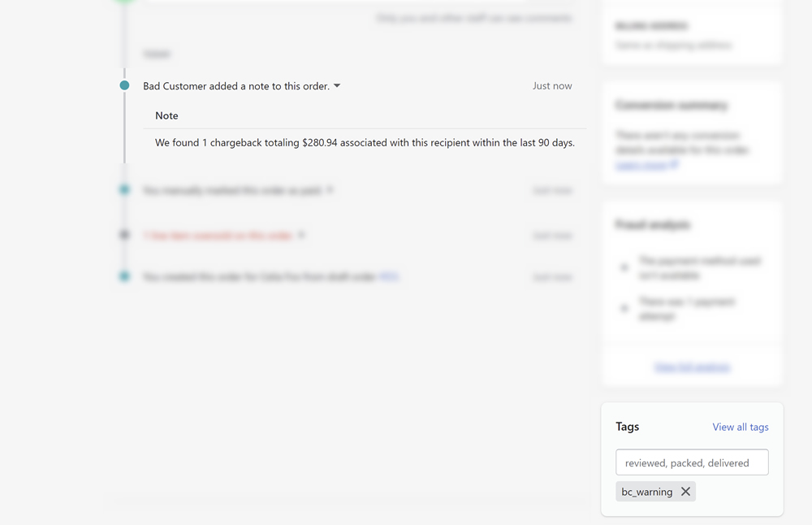This screenshot has height=525, width=812.
Task: Click the chargeback note text
Action: click(x=365, y=142)
